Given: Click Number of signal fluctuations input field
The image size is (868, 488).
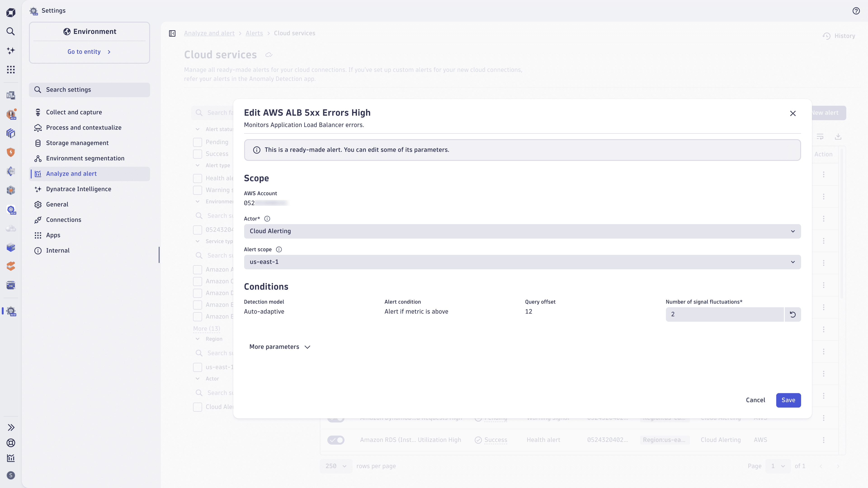Looking at the screenshot, I should [724, 314].
